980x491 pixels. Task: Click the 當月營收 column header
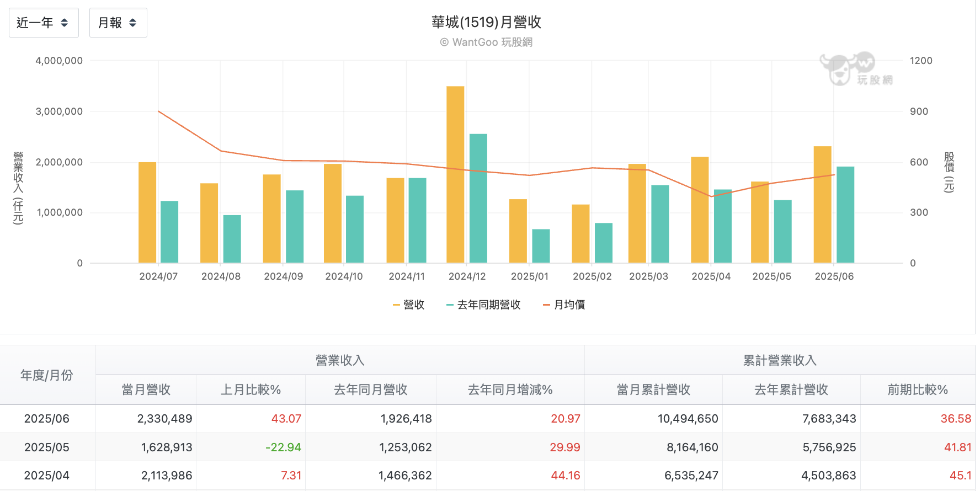click(146, 390)
